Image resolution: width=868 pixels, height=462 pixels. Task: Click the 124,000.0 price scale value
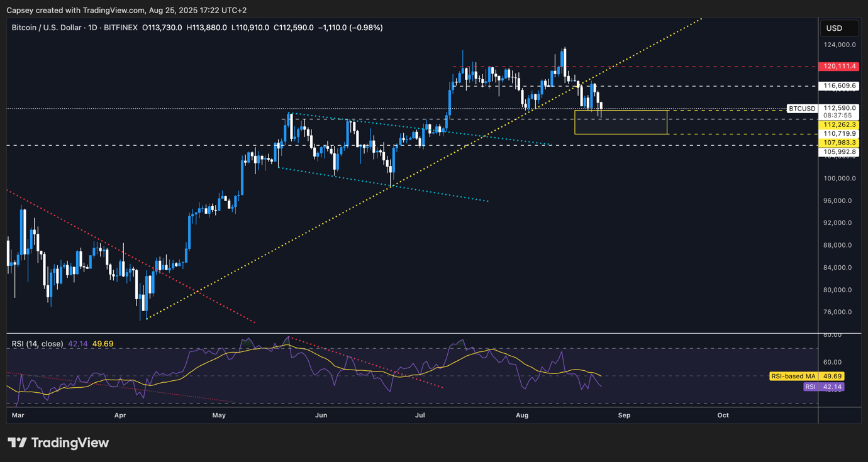pyautogui.click(x=838, y=45)
